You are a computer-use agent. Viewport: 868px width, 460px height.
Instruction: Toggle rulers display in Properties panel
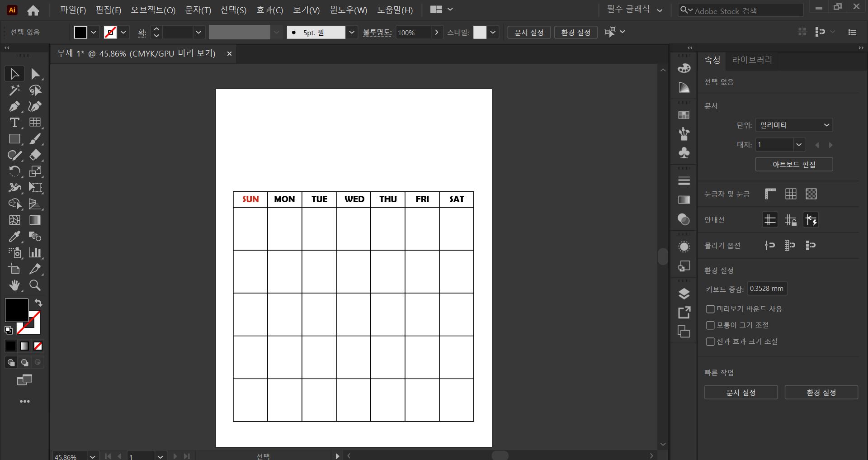click(x=770, y=194)
